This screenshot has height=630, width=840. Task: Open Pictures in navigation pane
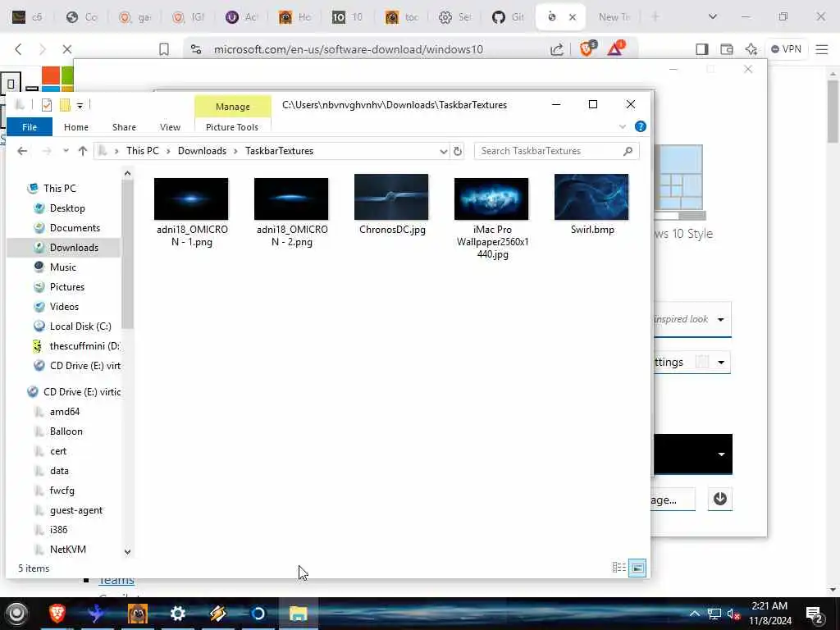pyautogui.click(x=67, y=287)
